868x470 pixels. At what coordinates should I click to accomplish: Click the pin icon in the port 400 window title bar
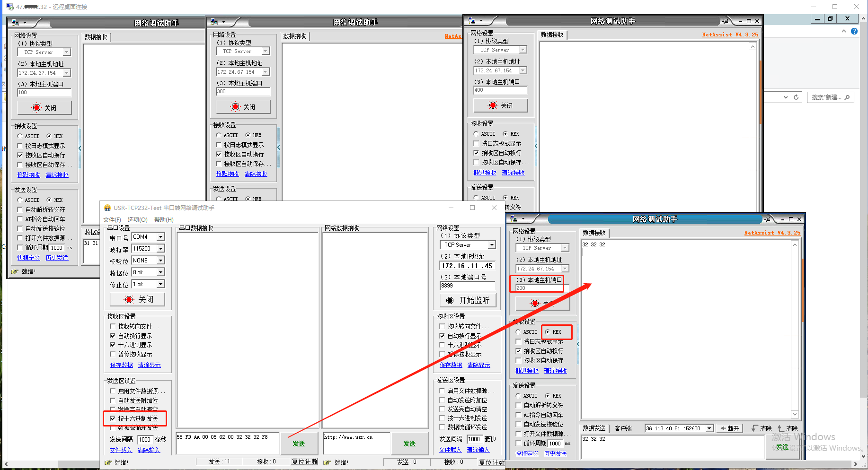(x=725, y=21)
